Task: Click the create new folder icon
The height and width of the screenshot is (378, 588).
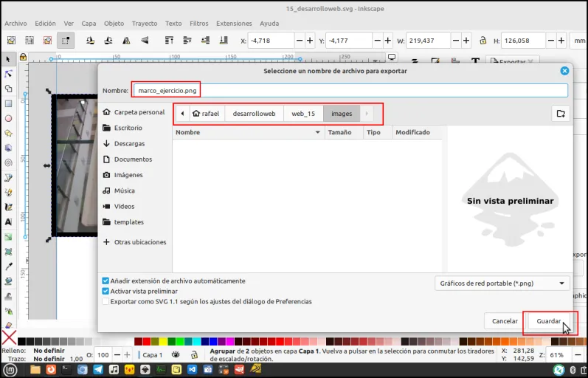Action: tap(561, 114)
